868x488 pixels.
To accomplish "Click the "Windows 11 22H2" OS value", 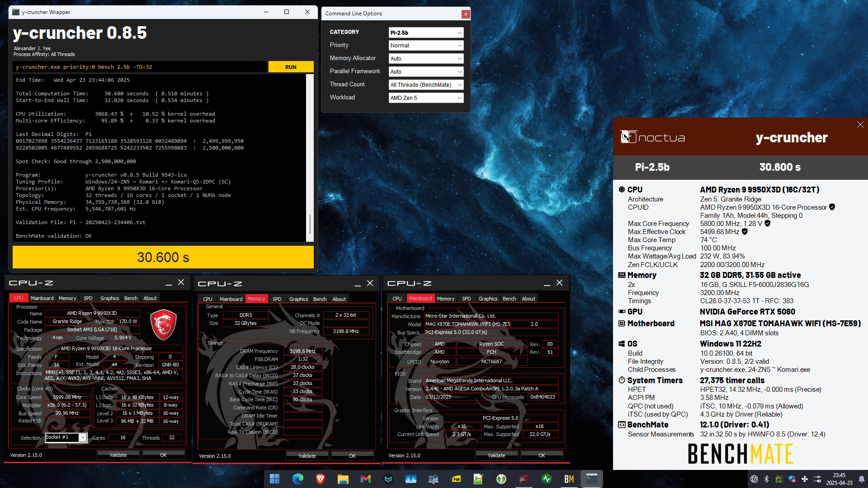I will (731, 344).
